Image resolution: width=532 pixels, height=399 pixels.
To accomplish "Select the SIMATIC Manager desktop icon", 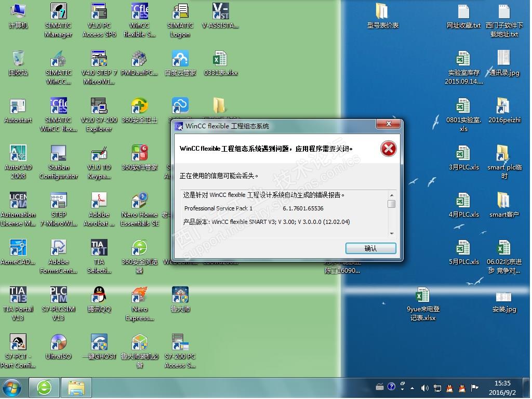I will pyautogui.click(x=58, y=20).
